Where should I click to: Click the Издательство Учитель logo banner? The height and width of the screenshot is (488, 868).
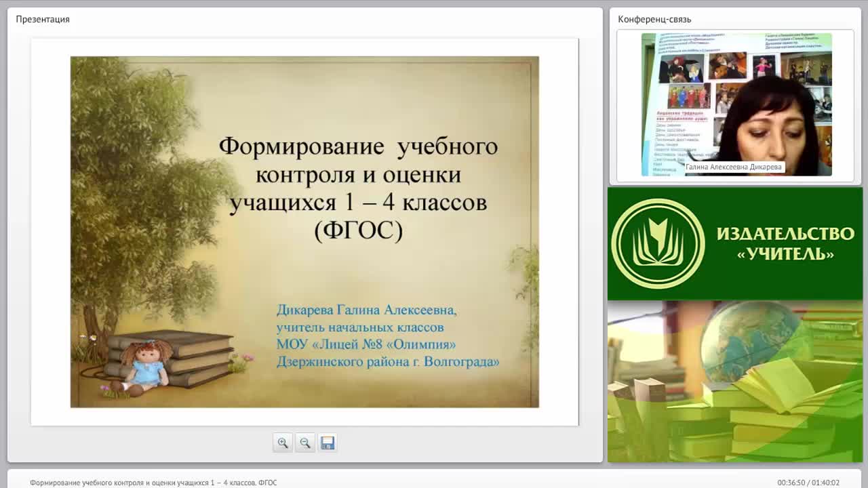(735, 243)
